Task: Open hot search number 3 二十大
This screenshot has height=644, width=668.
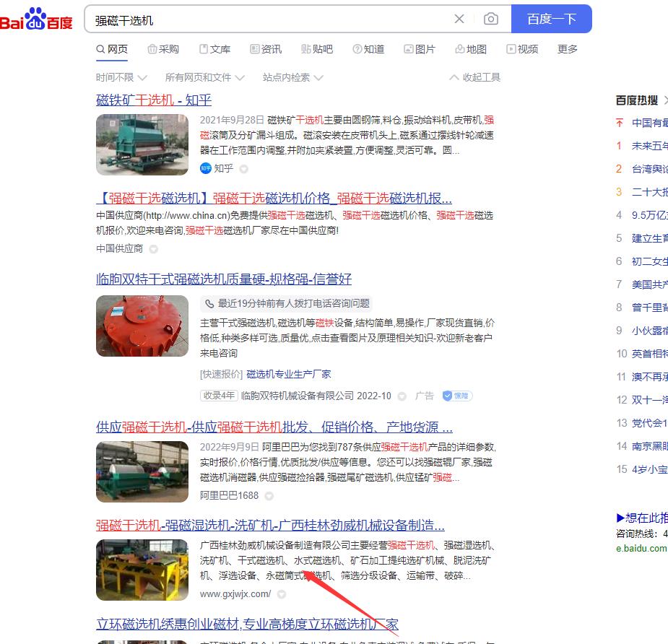Action: (x=649, y=192)
